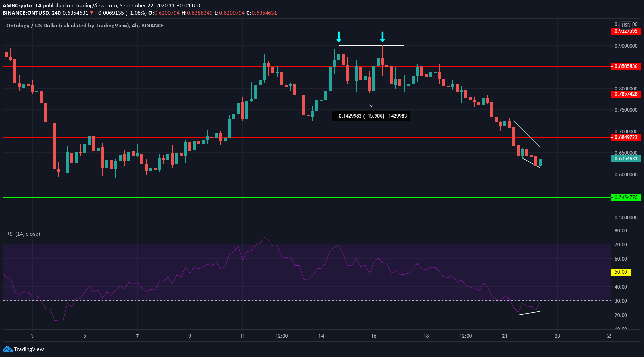Click the date label 16 on time axis
644x357 pixels.
[x=374, y=336]
